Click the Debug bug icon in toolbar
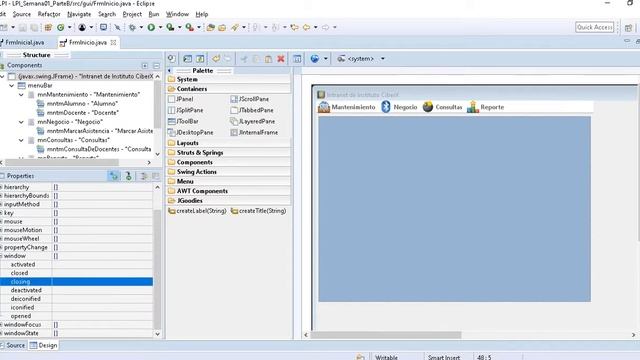The width and height of the screenshot is (640, 360). point(132,27)
